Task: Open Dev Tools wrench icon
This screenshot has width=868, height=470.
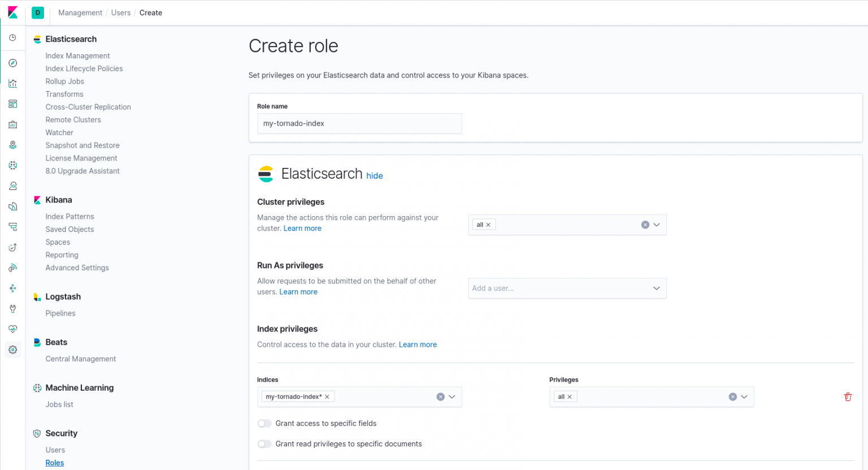Action: click(12, 308)
